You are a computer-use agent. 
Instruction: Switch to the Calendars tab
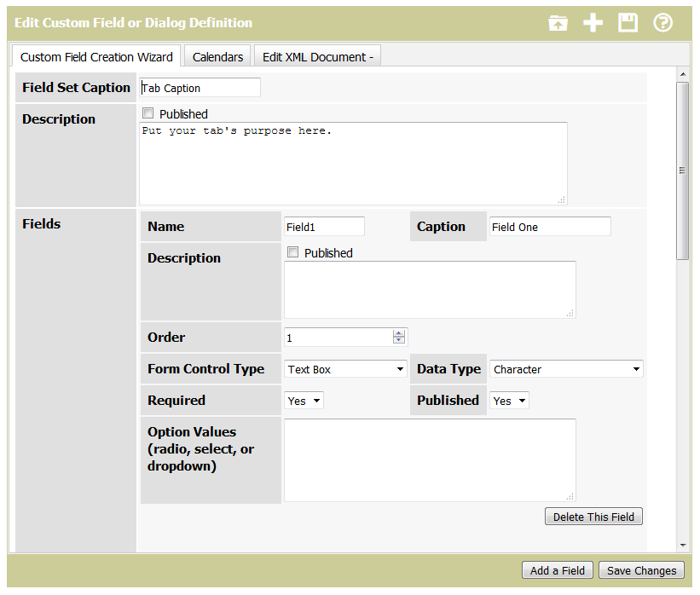pyautogui.click(x=217, y=57)
